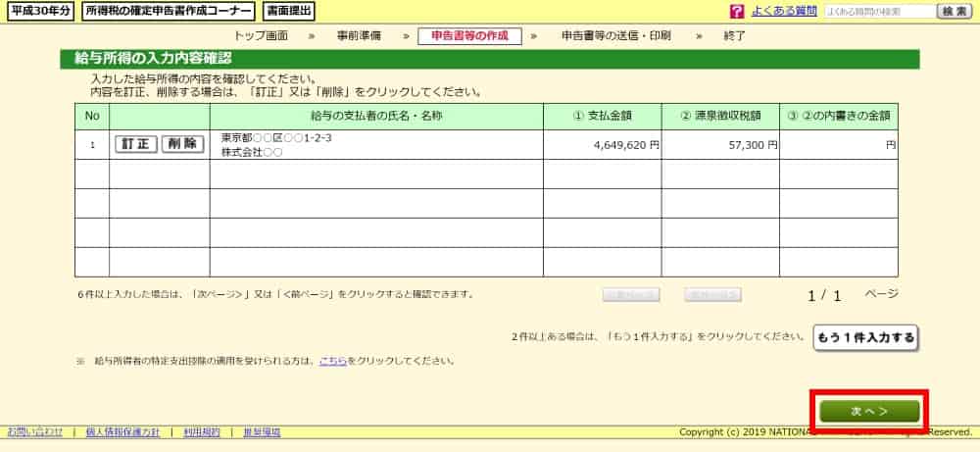Go to トップ画面 step
The height and width of the screenshot is (452, 980).
(261, 35)
